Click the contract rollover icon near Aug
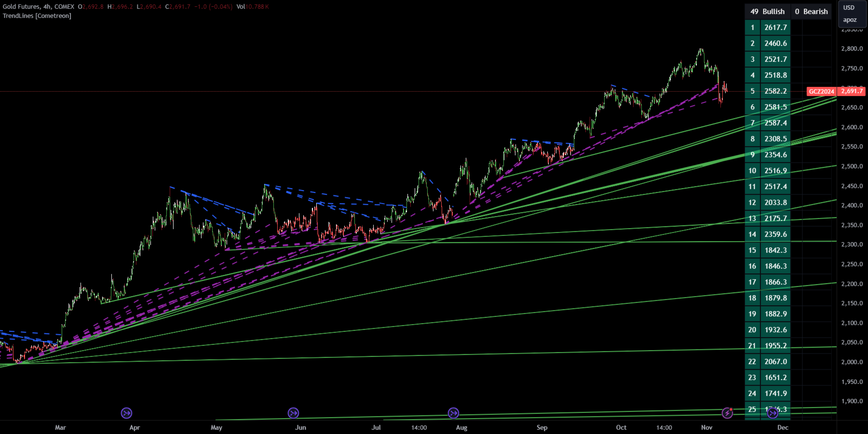Viewport: 868px width, 434px height. coord(453,413)
